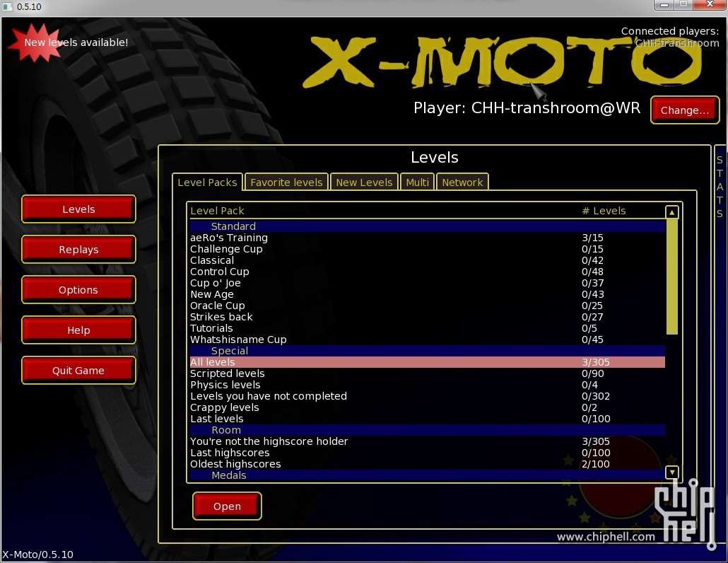Image resolution: width=728 pixels, height=563 pixels.
Task: Click the level pack list scrollbar thumb
Action: pyautogui.click(x=671, y=277)
